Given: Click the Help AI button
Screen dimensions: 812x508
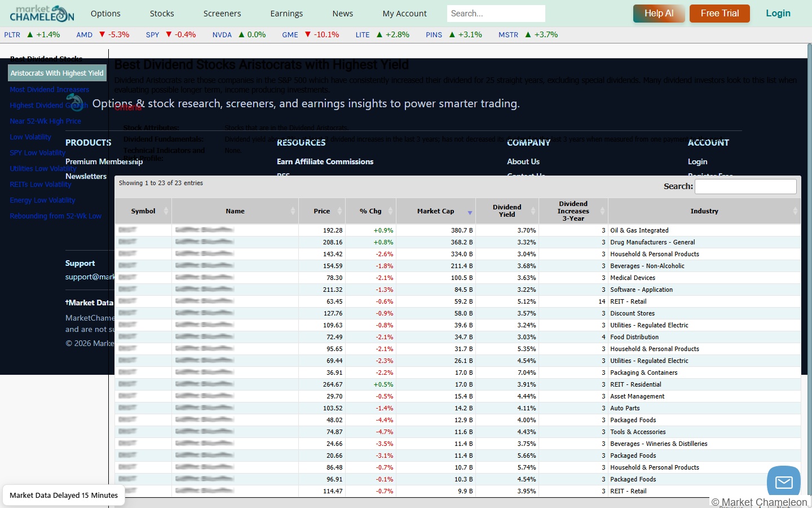Looking at the screenshot, I should [x=659, y=14].
